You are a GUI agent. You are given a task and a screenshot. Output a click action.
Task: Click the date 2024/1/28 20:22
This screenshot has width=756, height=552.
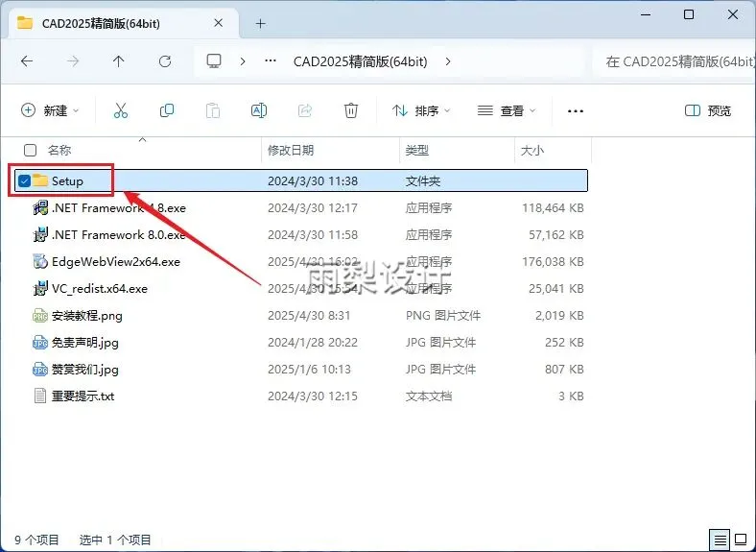point(313,343)
